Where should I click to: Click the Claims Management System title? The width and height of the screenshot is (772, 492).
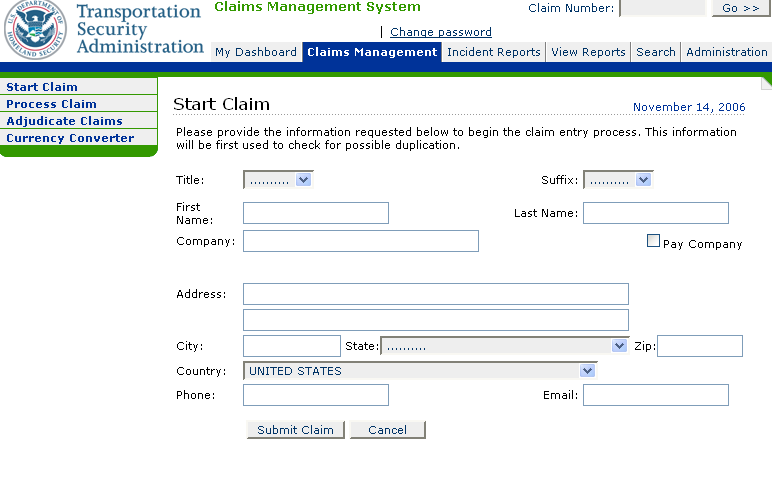(318, 7)
